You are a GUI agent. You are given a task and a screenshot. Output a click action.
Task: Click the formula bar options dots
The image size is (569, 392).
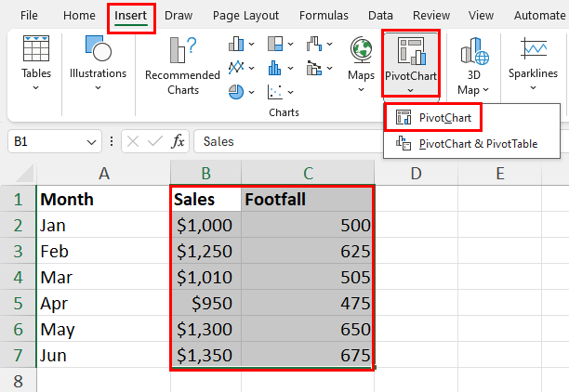coord(112,141)
